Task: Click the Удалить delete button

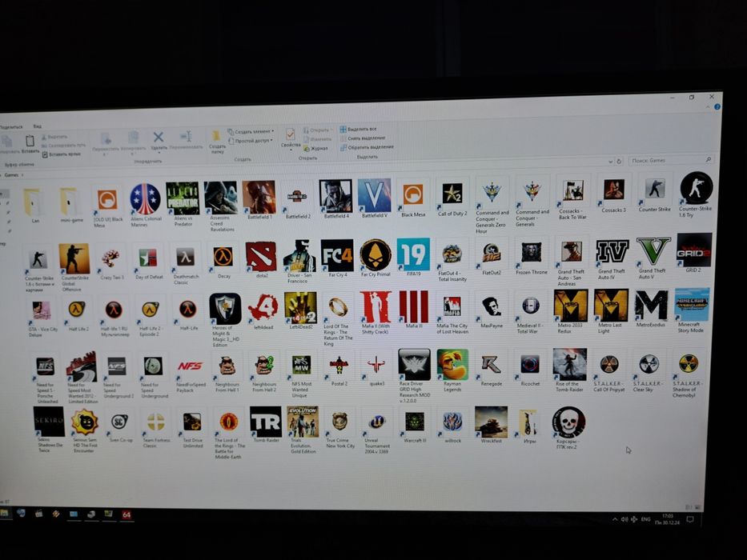Action: coord(159,142)
